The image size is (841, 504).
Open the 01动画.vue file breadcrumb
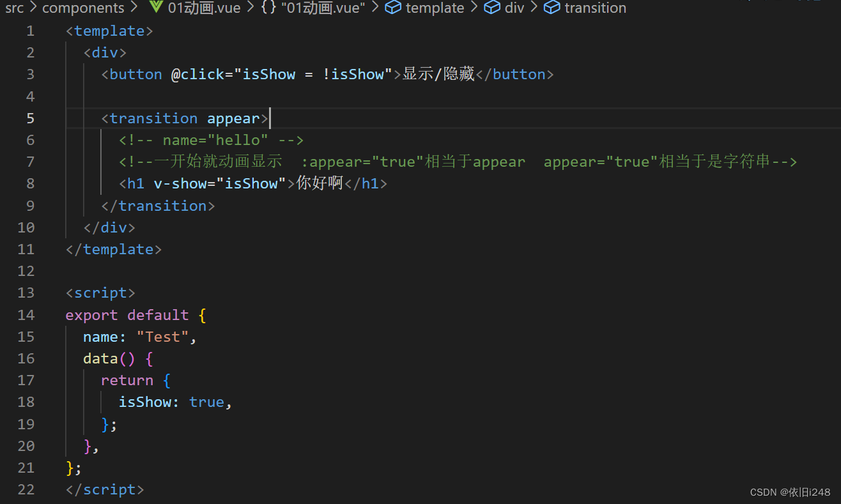point(204,8)
